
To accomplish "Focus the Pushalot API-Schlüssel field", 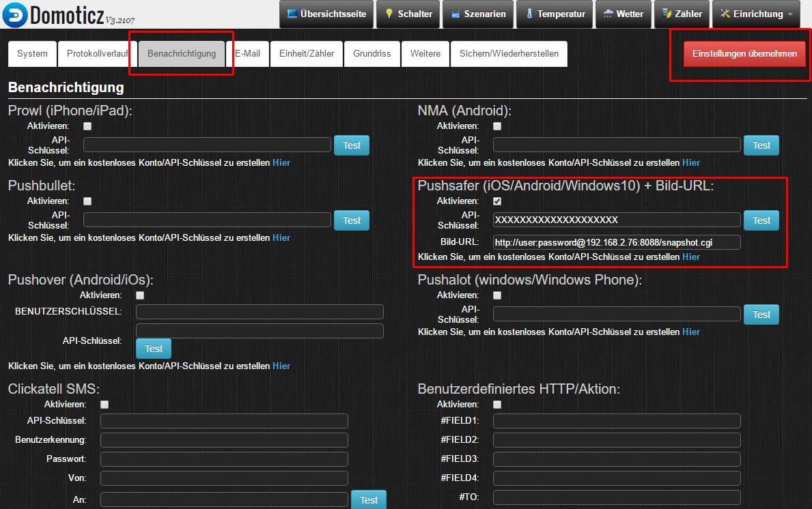I will (x=617, y=314).
